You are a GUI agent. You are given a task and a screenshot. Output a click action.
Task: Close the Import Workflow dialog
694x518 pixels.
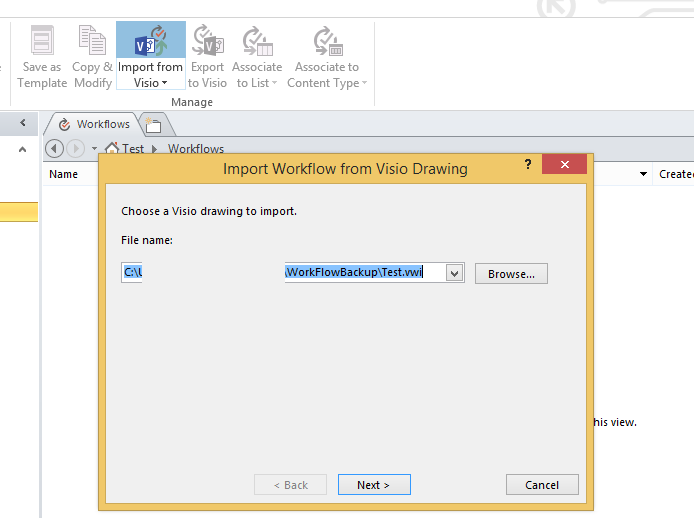point(564,164)
